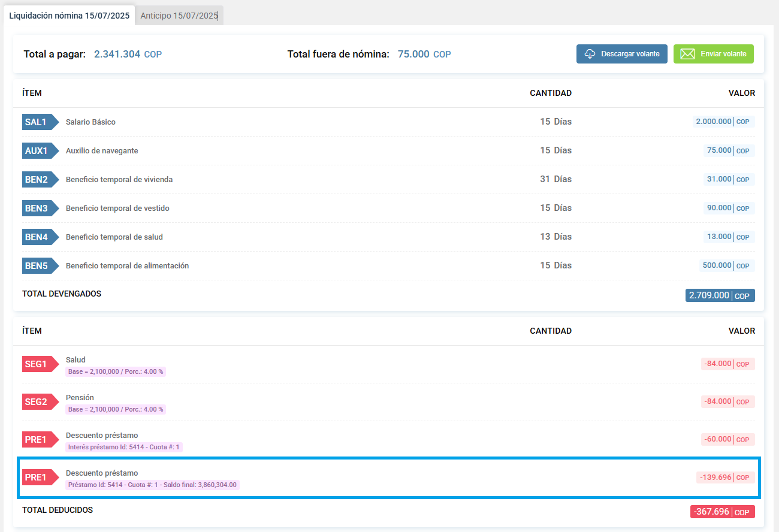
Task: Click the Salud base and percentage tag
Action: tap(116, 371)
